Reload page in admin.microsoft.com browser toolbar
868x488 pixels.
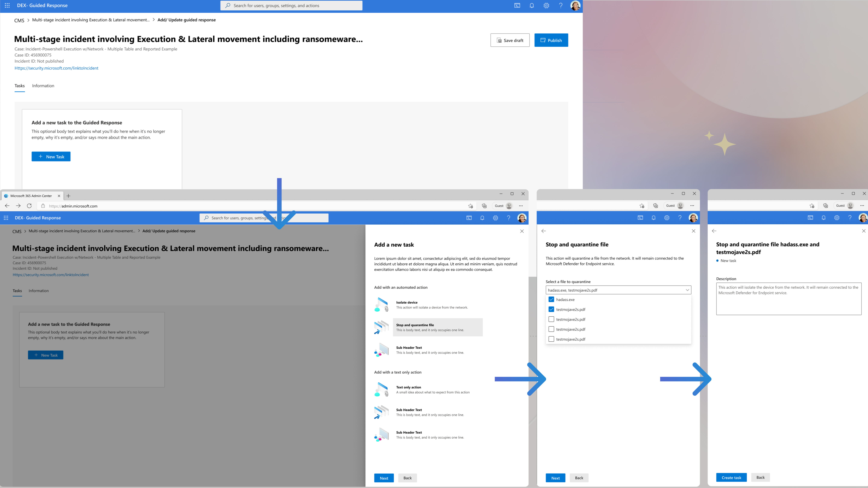tap(29, 206)
